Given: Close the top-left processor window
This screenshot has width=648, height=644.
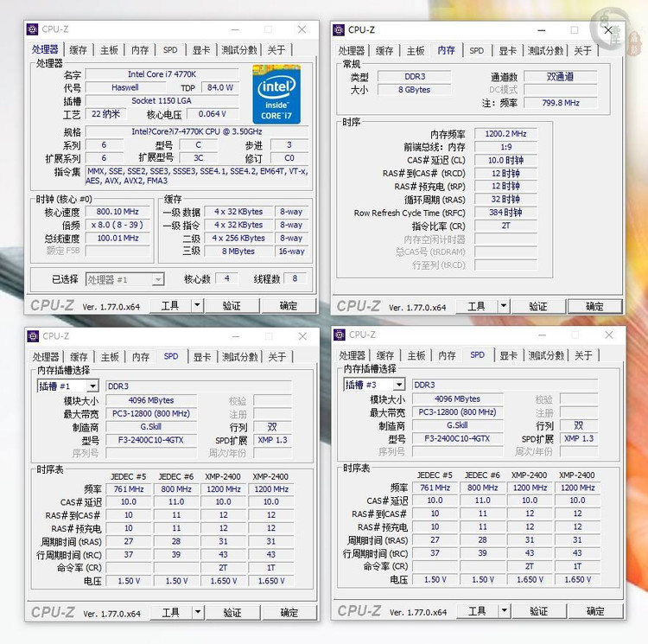Looking at the screenshot, I should (302, 29).
